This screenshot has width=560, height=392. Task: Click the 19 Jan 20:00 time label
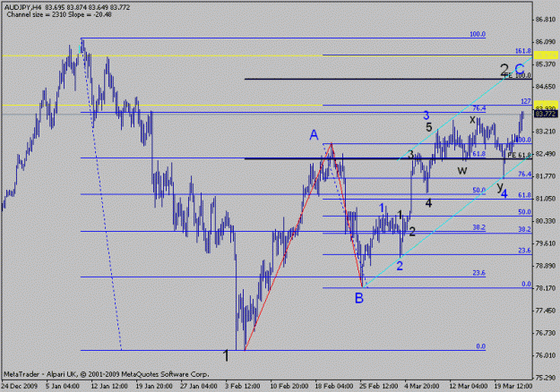[154, 386]
